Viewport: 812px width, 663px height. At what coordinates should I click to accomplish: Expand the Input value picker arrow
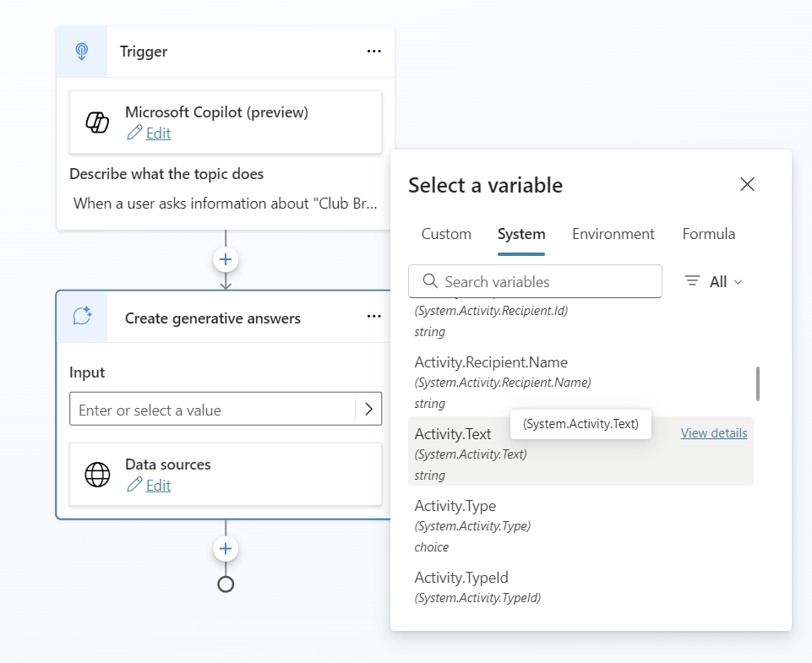(x=368, y=410)
